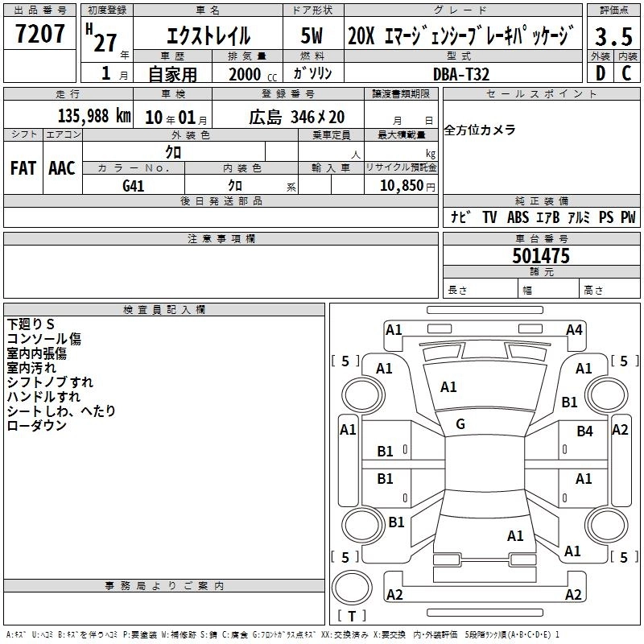The height and width of the screenshot is (644, 644).
Task: Click the 高さ dimension label
Action: (593, 291)
